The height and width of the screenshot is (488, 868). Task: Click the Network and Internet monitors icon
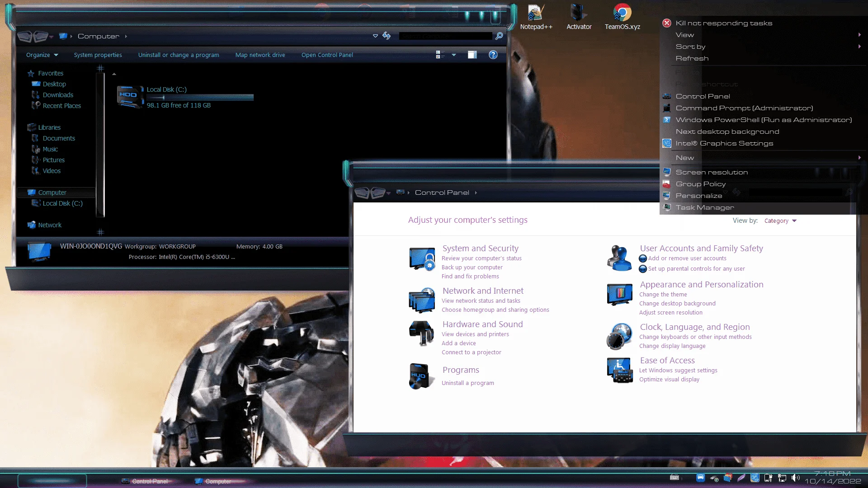coord(422,300)
